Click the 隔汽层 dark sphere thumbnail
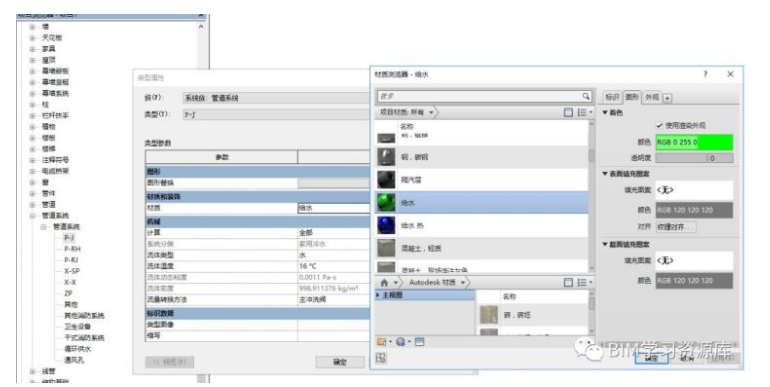The height and width of the screenshot is (387, 770). coord(386,180)
